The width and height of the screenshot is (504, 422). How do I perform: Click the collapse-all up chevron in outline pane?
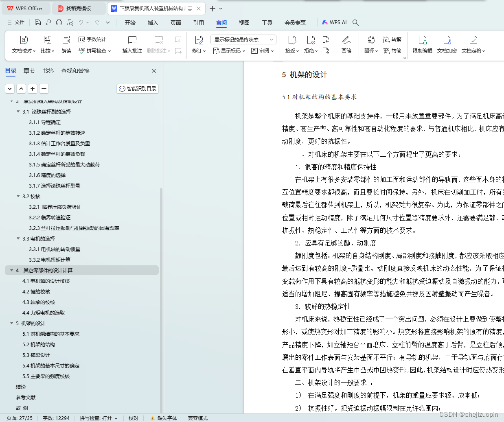point(21,88)
